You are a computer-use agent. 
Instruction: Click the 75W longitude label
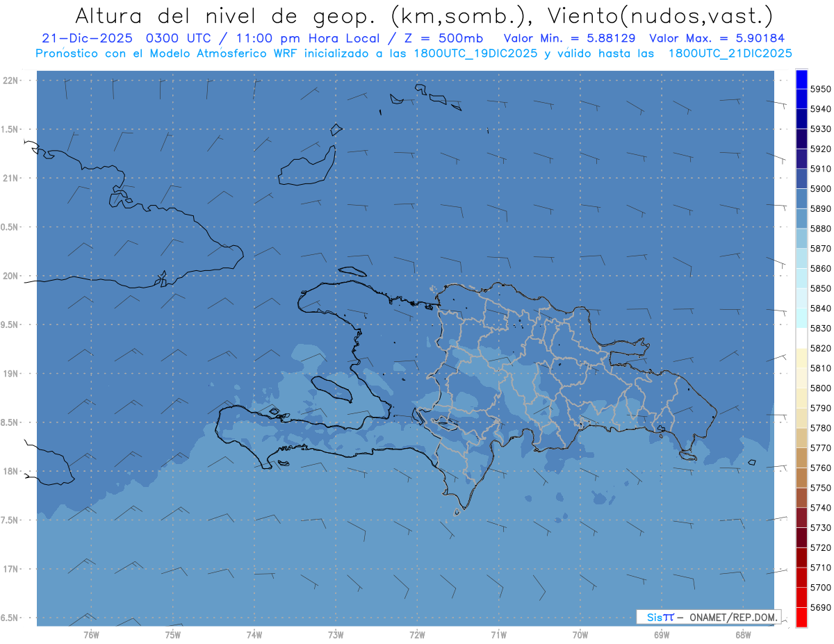pos(173,634)
